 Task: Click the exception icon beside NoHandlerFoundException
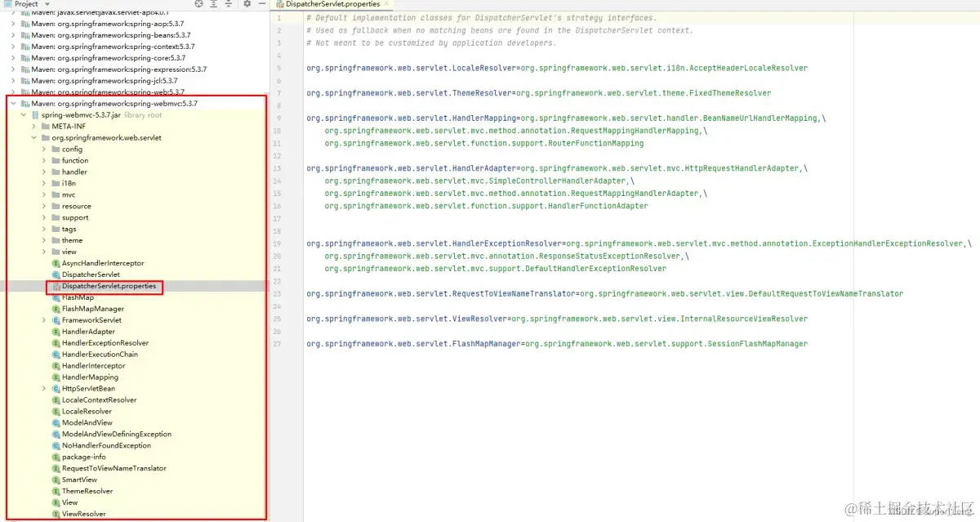click(x=56, y=446)
